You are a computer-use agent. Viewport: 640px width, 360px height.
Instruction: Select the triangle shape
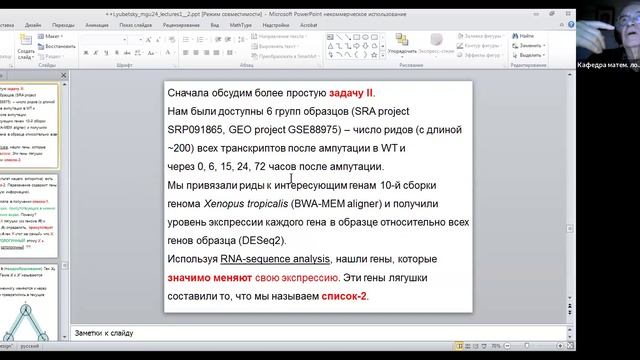tap(330, 46)
